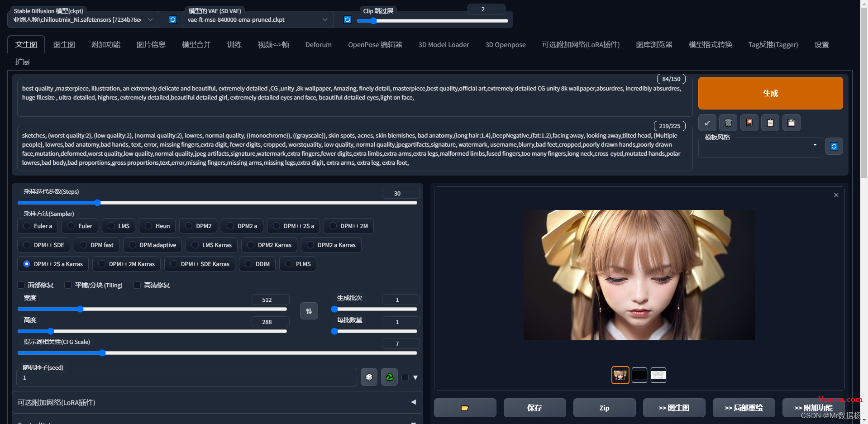Image resolution: width=868 pixels, height=424 pixels.
Task: Open the Tag反推(Tagger) tab
Action: click(x=773, y=45)
